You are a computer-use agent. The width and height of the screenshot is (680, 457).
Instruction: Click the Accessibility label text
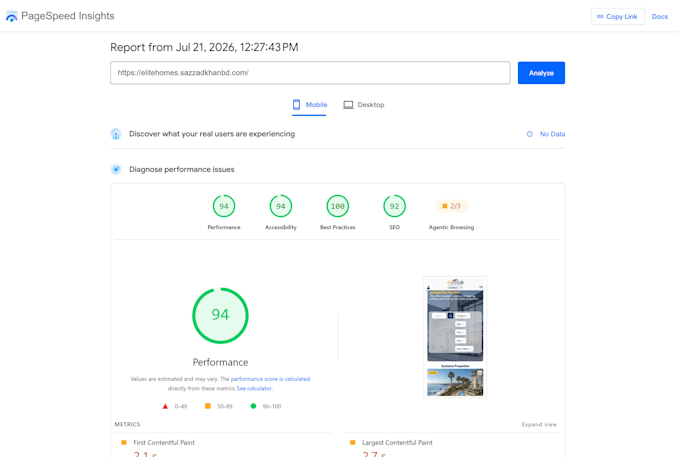pyautogui.click(x=281, y=227)
